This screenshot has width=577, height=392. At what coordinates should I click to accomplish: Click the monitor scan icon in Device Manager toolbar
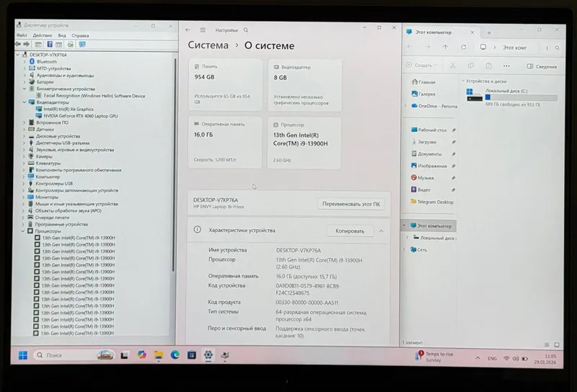[82, 45]
